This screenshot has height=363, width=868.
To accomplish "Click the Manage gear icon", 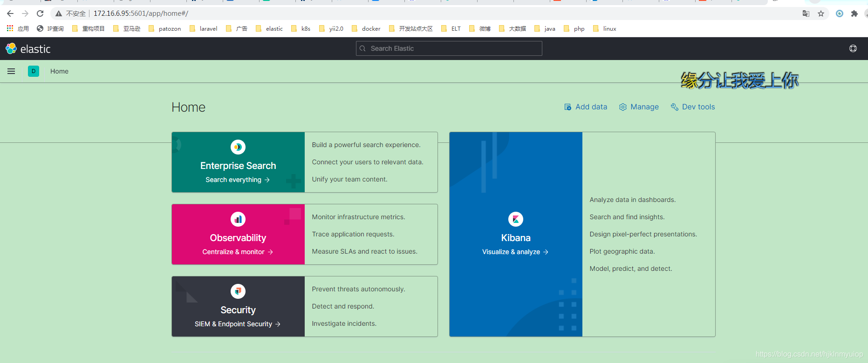I will point(623,107).
